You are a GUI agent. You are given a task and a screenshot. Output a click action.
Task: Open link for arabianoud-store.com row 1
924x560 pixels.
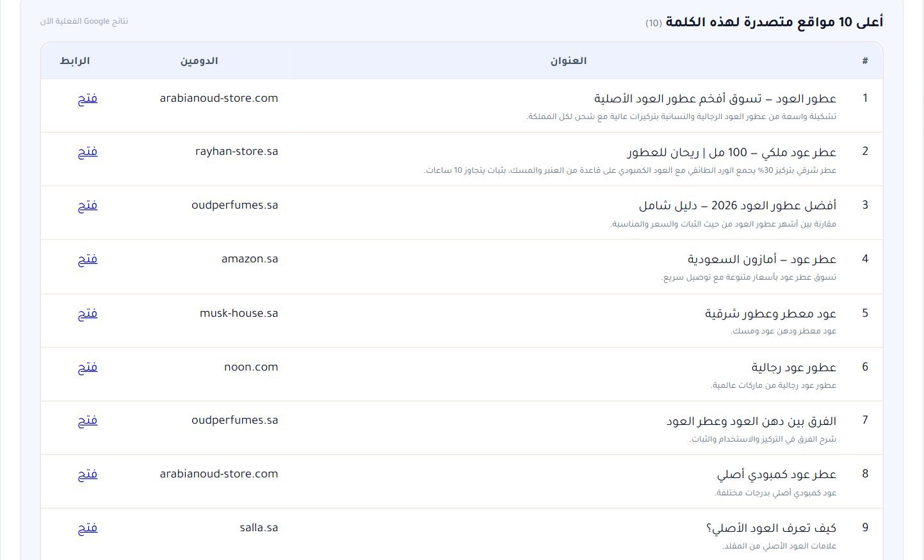coord(88,99)
